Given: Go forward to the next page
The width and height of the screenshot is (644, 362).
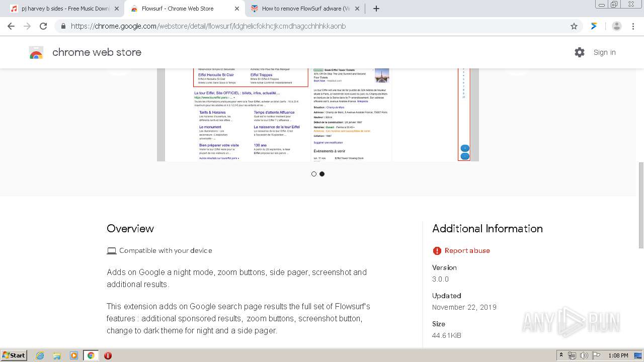Looking at the screenshot, I should click(x=27, y=26).
